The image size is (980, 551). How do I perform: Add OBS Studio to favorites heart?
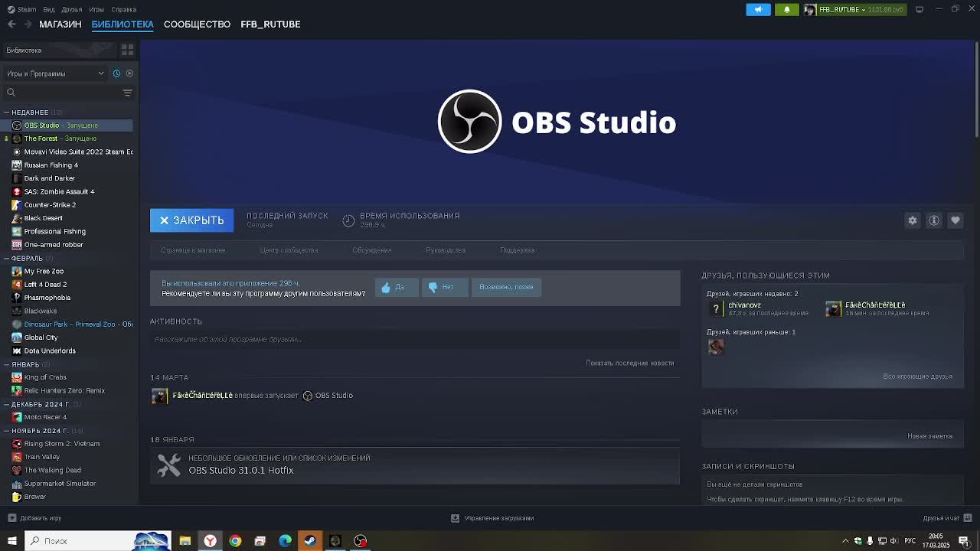click(x=955, y=220)
